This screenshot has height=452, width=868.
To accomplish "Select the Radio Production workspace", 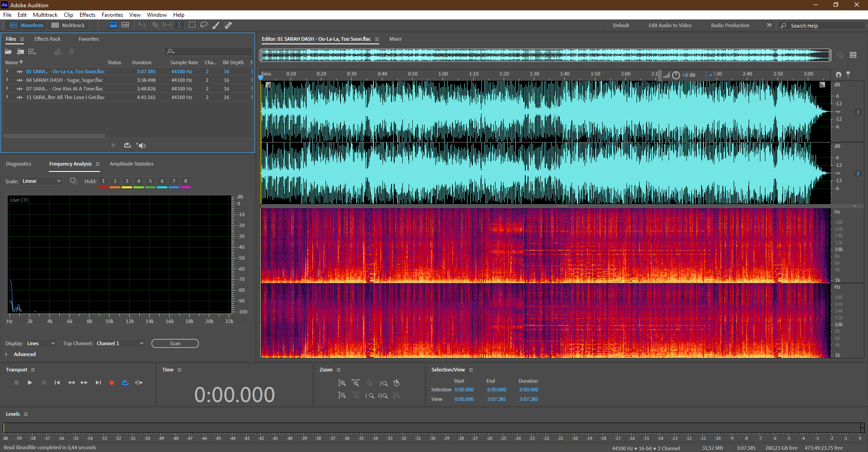I will pos(730,25).
